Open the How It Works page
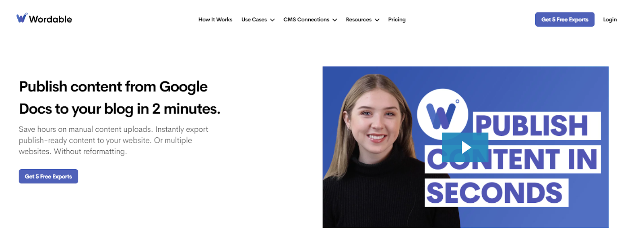The width and height of the screenshot is (644, 243). point(215,19)
